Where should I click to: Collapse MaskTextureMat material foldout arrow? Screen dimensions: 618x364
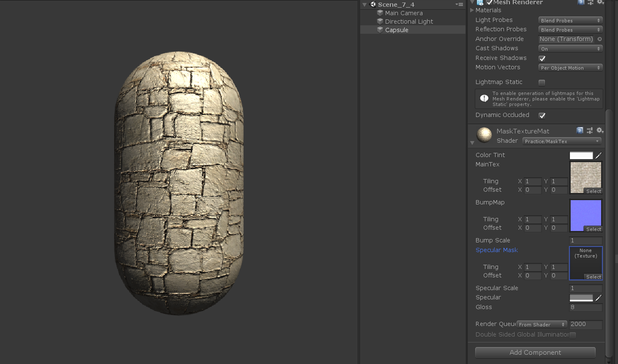coord(472,143)
